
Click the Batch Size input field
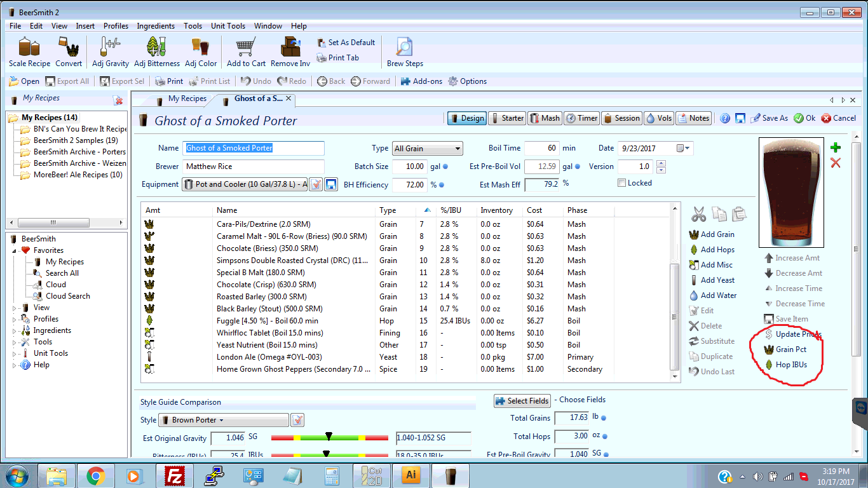click(x=410, y=166)
